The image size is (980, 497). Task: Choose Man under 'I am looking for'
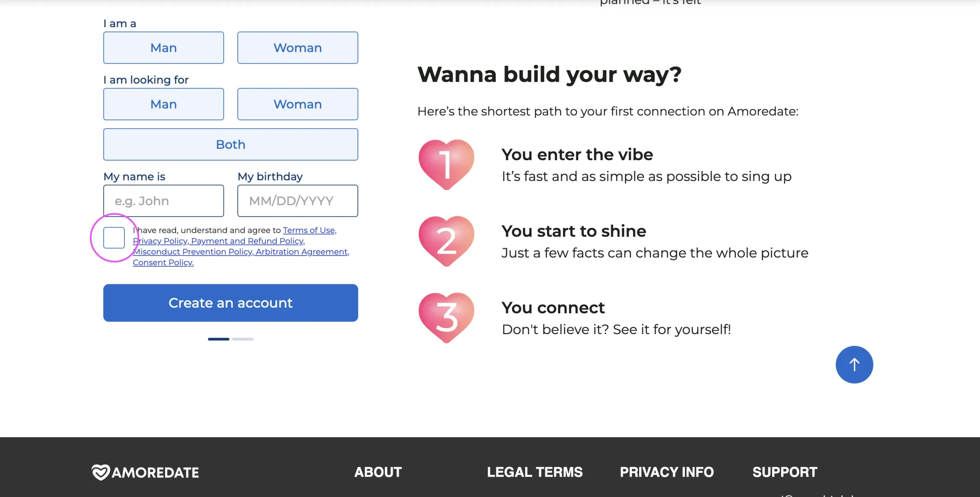click(x=163, y=104)
